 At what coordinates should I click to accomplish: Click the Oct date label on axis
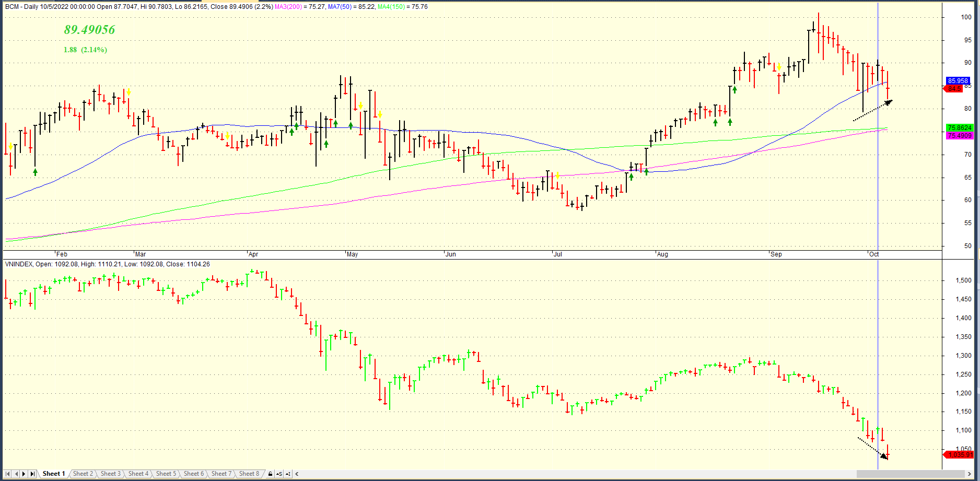point(873,254)
